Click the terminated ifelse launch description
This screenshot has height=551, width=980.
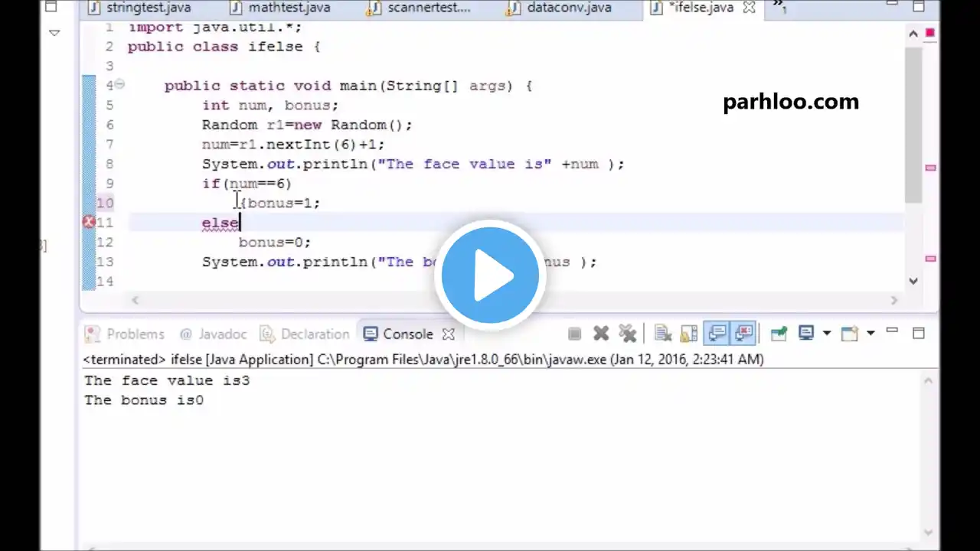click(x=423, y=359)
